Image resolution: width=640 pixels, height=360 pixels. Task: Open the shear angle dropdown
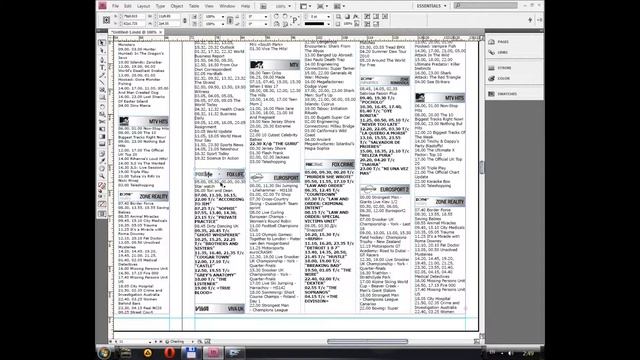[x=266, y=24]
